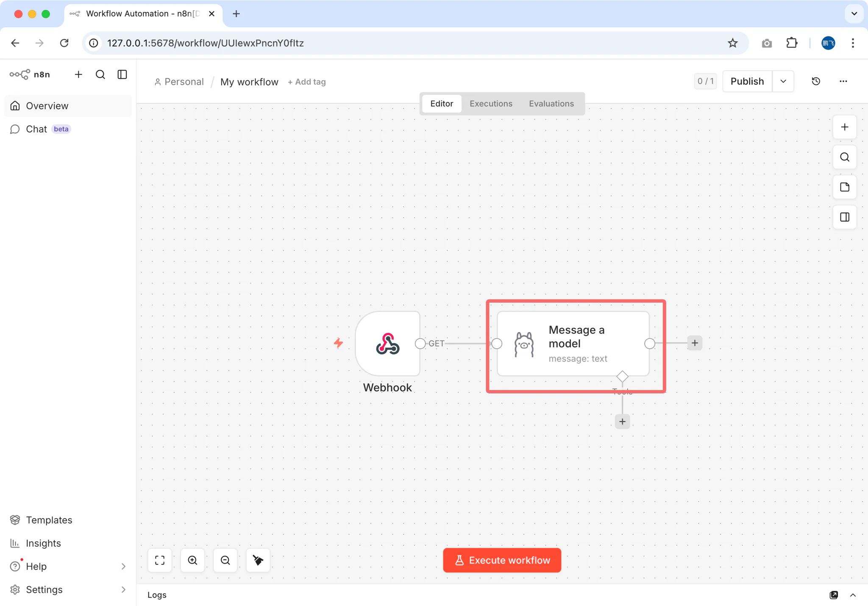This screenshot has width=868, height=606.
Task: Zoom in on the workflow canvas
Action: point(192,560)
